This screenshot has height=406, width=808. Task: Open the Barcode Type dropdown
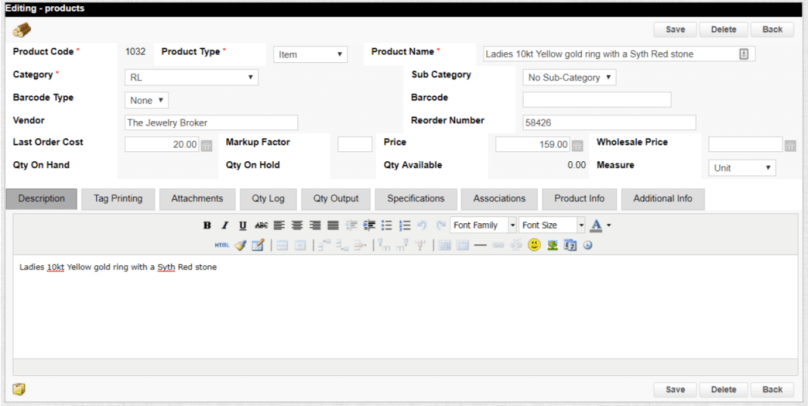(146, 100)
